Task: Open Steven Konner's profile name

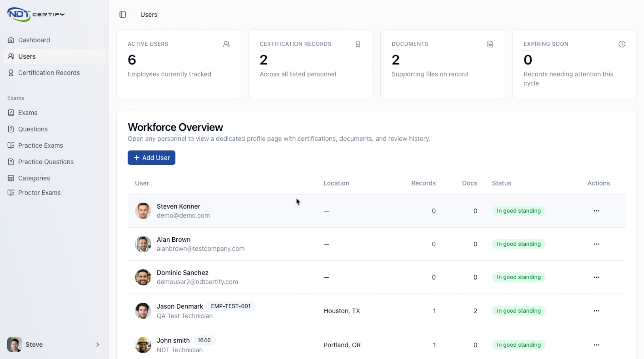Action: [179, 206]
